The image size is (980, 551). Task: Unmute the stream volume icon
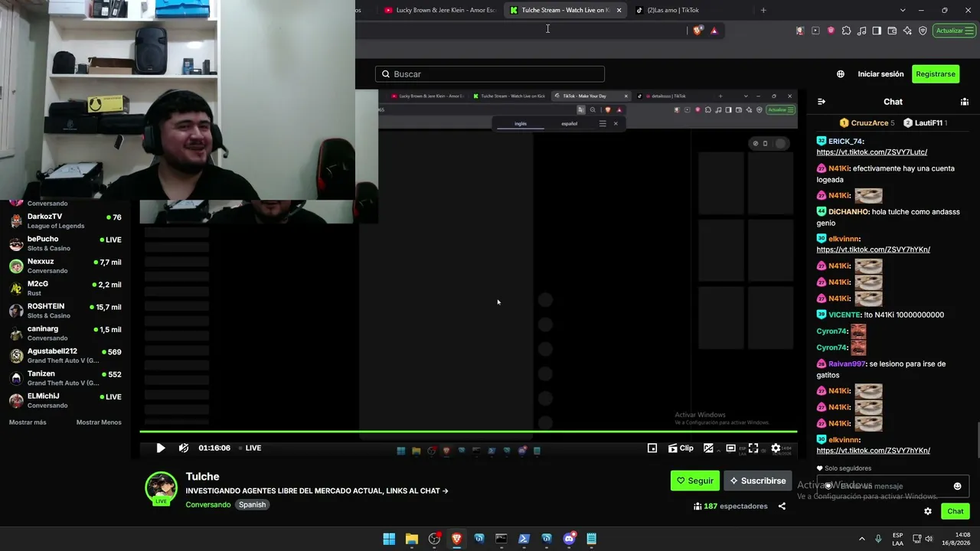coord(184,448)
